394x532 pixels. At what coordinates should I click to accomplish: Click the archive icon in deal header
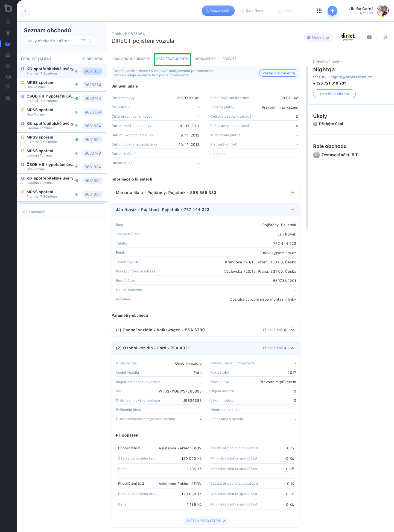pyautogui.click(x=369, y=37)
